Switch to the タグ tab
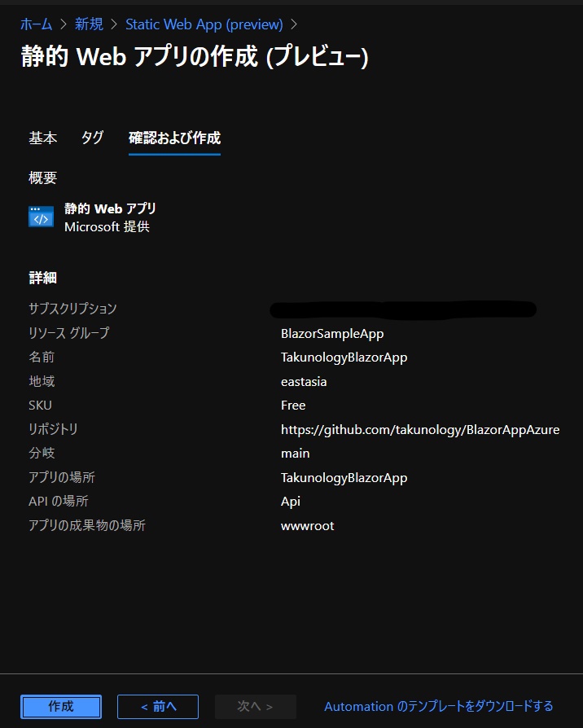 (x=92, y=138)
